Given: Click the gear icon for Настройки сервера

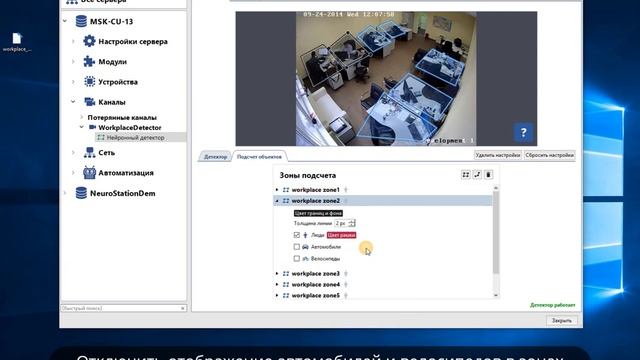Looking at the screenshot, I should tap(89, 41).
